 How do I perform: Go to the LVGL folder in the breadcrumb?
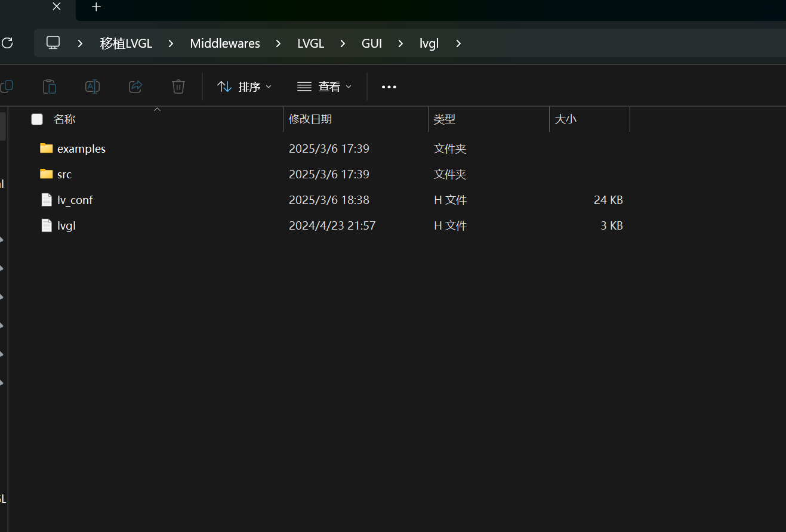310,43
